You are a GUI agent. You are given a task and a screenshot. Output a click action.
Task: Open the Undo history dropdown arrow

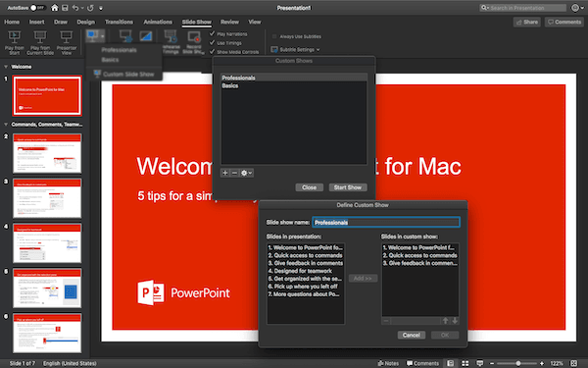click(82, 8)
